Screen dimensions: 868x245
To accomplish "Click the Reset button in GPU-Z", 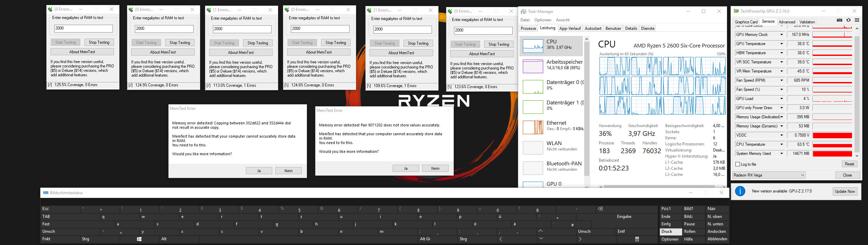I will click(x=849, y=164).
